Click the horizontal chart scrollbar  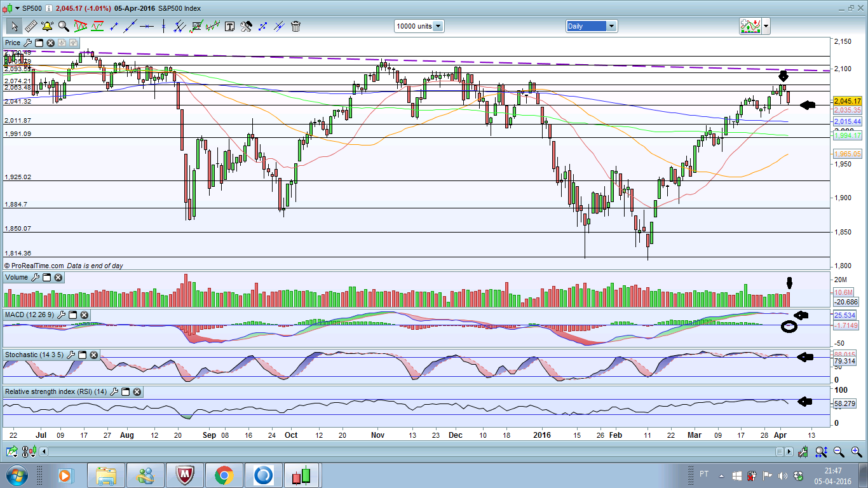(407, 452)
